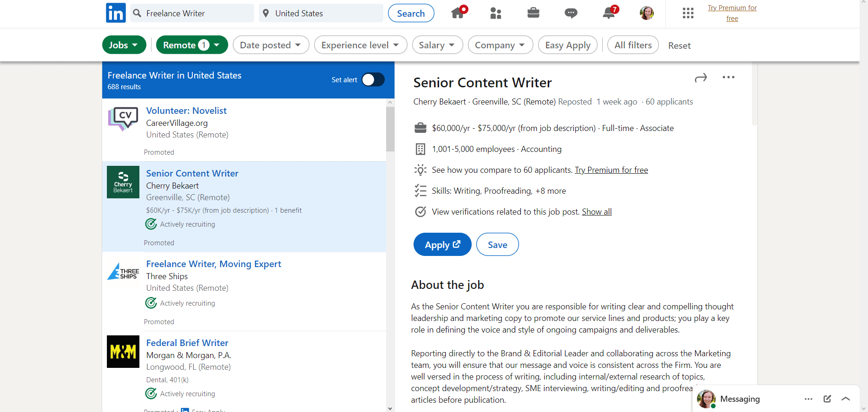Select the Federal Brief Writer listing
This screenshot has width=868, height=412.
click(187, 343)
